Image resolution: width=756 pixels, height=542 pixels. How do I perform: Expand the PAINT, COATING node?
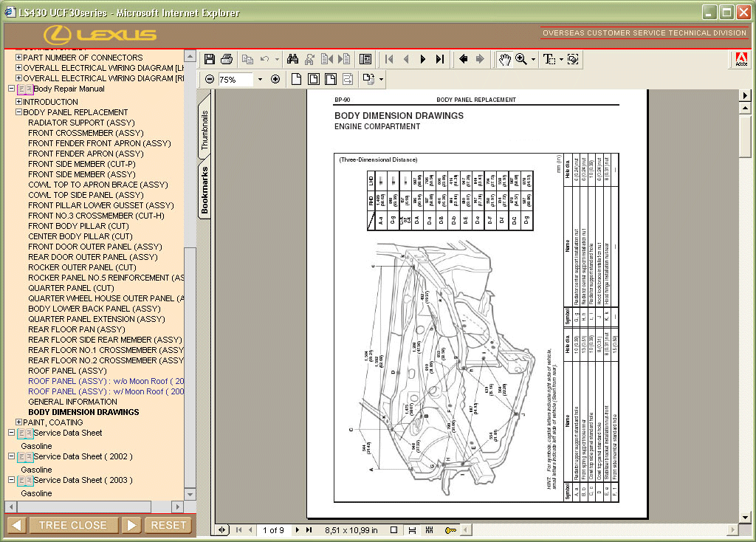[x=18, y=422]
